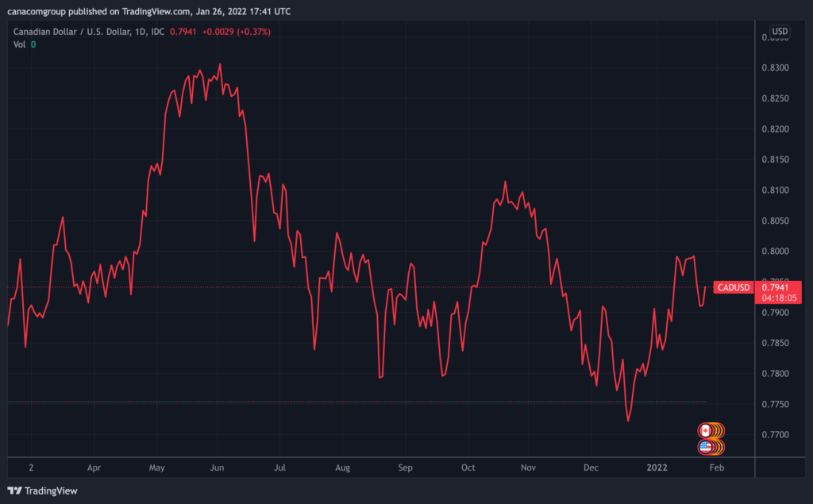The image size is (813, 504).
Task: Click the Apr label on time axis
Action: click(x=94, y=467)
